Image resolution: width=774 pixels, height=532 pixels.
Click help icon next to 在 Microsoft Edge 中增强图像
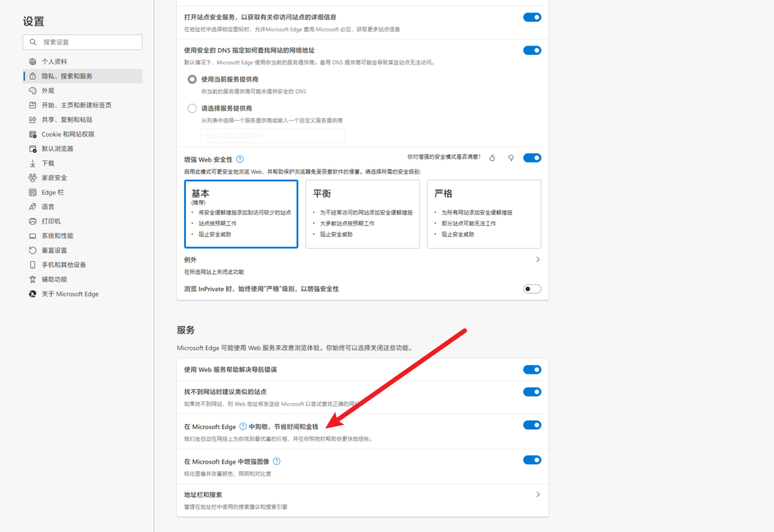point(276,462)
